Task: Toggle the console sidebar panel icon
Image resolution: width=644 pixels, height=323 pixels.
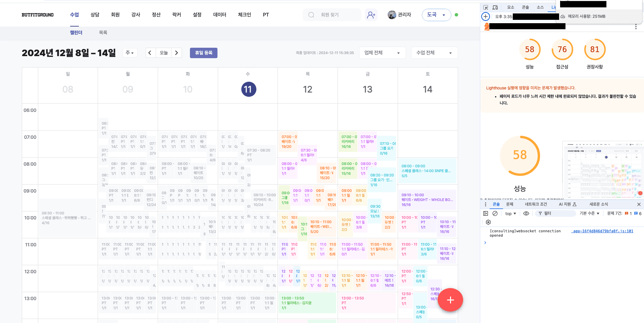Action: coord(486,213)
